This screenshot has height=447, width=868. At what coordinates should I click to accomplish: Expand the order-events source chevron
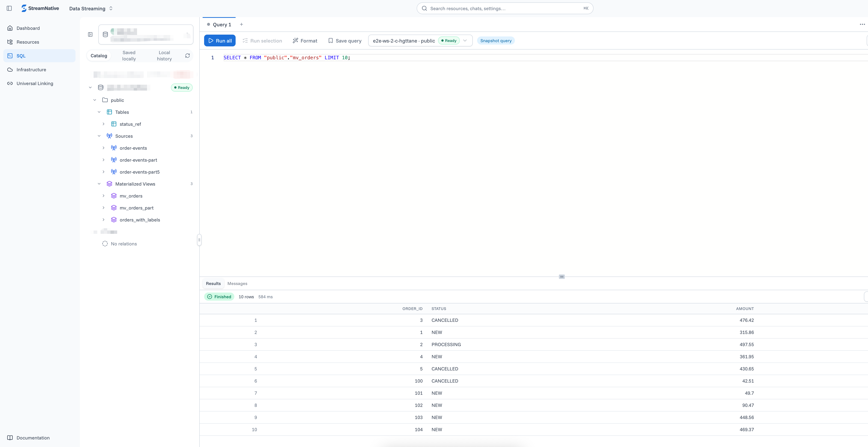pyautogui.click(x=104, y=148)
